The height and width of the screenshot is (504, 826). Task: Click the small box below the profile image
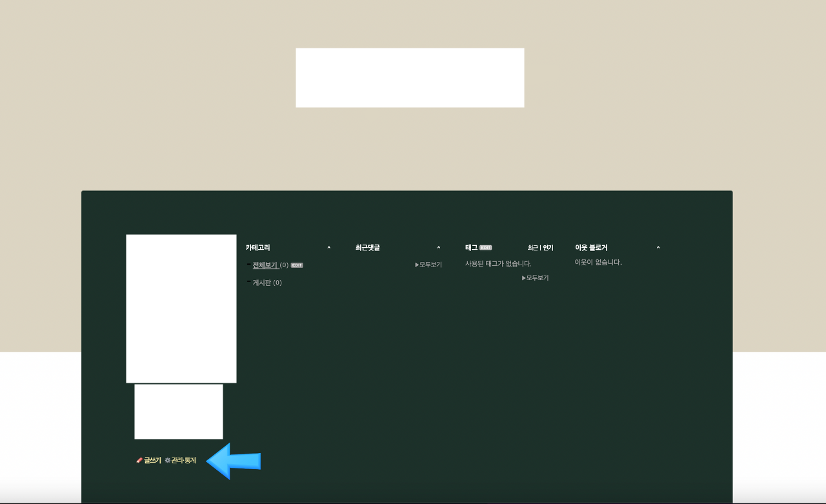tap(178, 411)
